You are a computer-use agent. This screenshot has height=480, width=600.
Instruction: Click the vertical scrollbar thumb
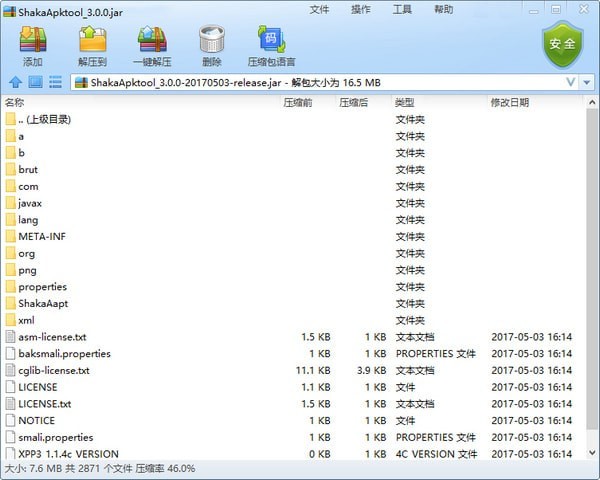(592, 268)
